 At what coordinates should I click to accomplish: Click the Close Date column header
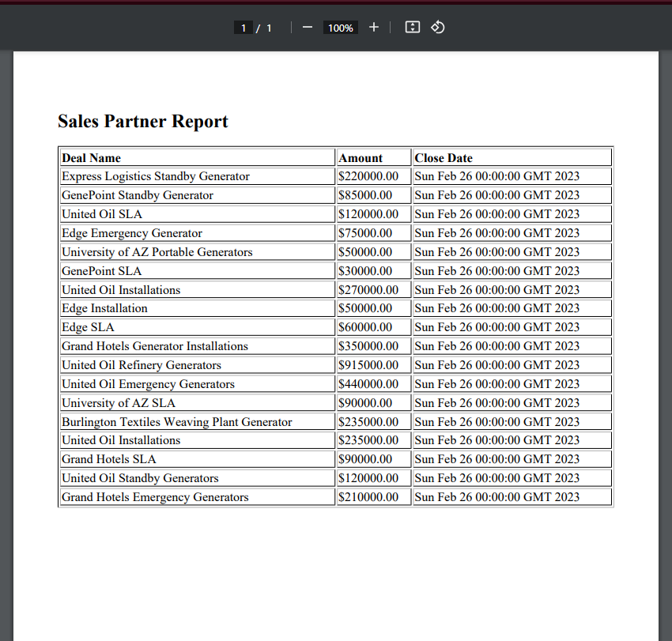pyautogui.click(x=512, y=157)
